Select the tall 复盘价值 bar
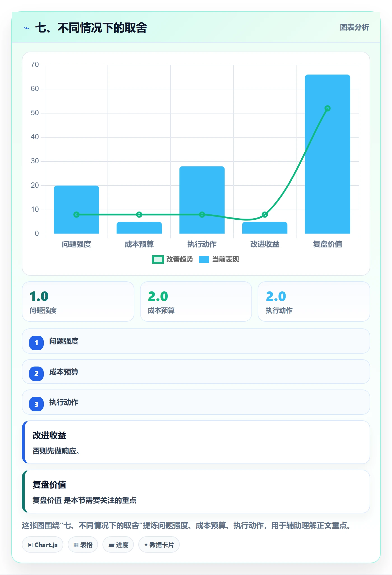The image size is (392, 575). coord(328,154)
